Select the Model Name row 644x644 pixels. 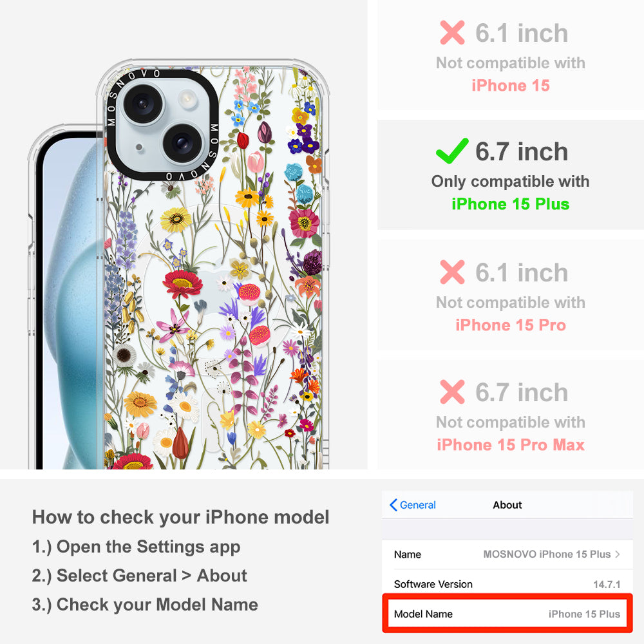point(507,614)
